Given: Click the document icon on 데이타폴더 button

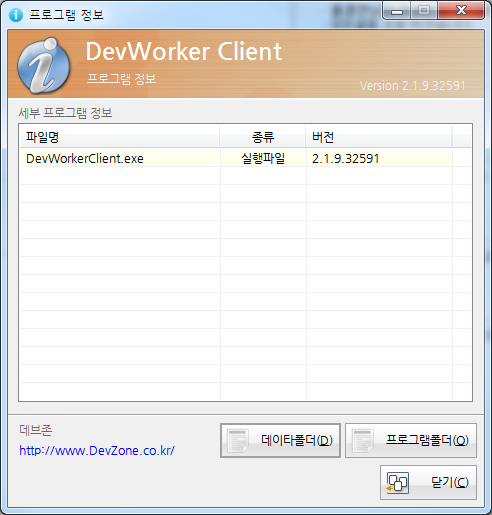Looking at the screenshot, I should pyautogui.click(x=238, y=441).
